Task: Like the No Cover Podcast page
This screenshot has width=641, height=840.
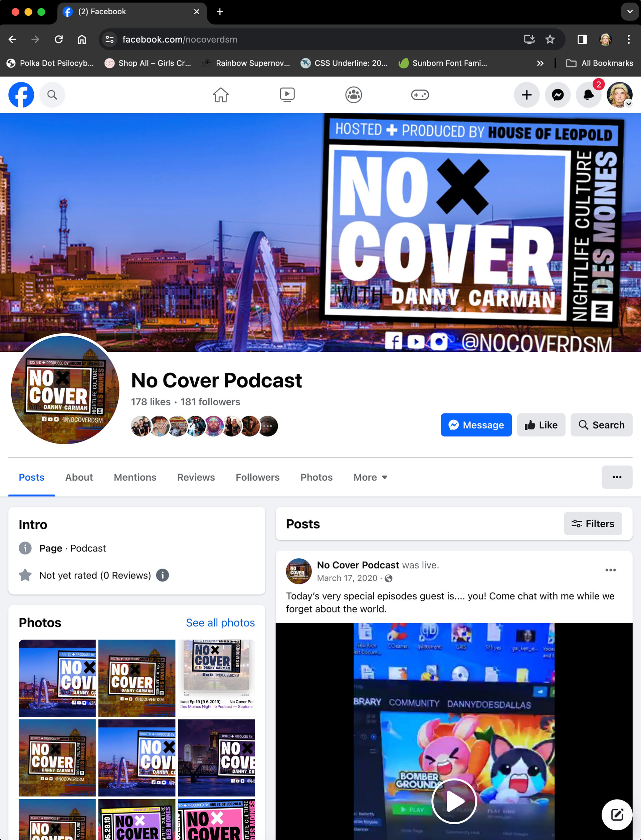Action: 541,425
